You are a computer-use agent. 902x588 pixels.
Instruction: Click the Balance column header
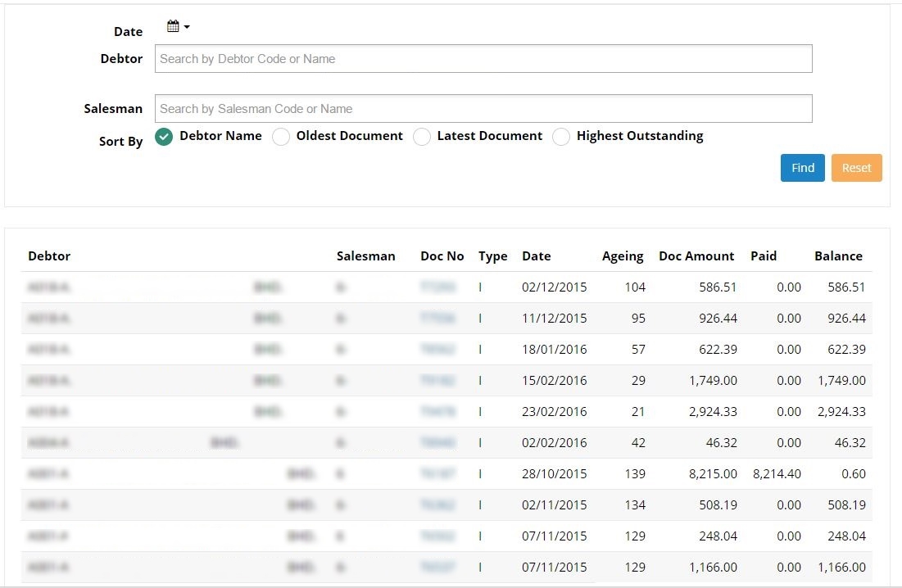(838, 256)
